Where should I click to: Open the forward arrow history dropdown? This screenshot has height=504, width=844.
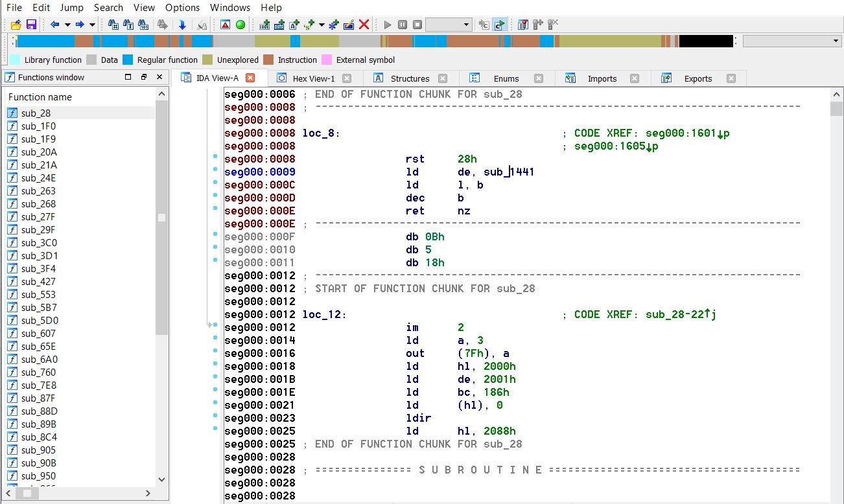pos(92,25)
